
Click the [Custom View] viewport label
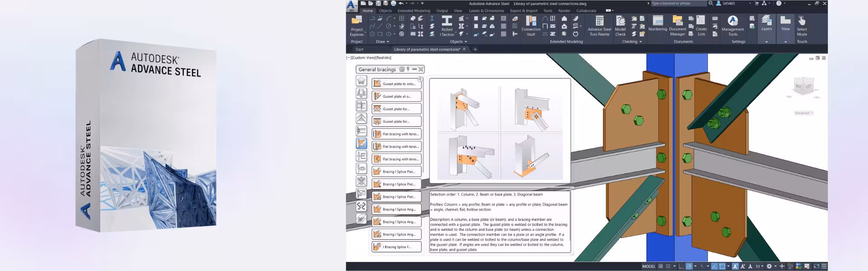[x=363, y=58]
